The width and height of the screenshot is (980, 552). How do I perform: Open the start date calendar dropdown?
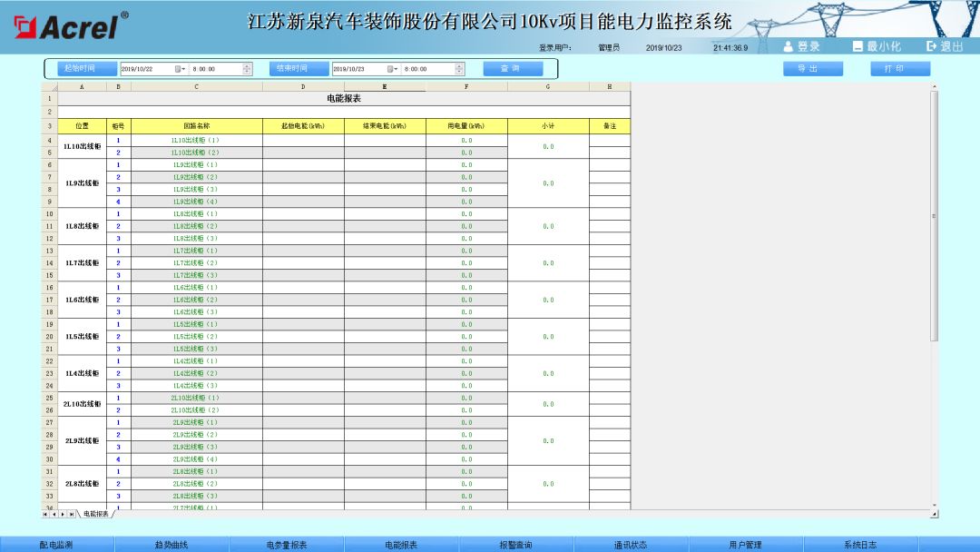[180, 69]
